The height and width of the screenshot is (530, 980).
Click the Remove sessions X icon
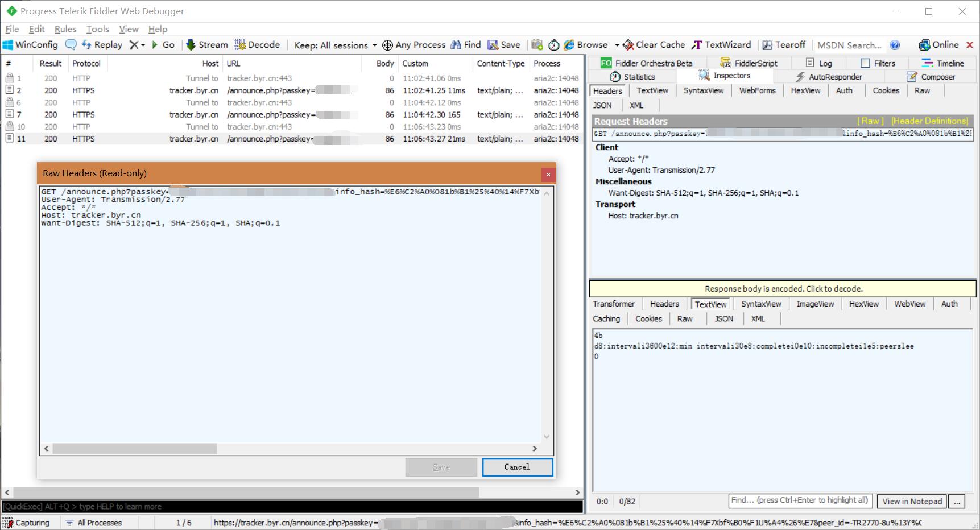(x=134, y=45)
